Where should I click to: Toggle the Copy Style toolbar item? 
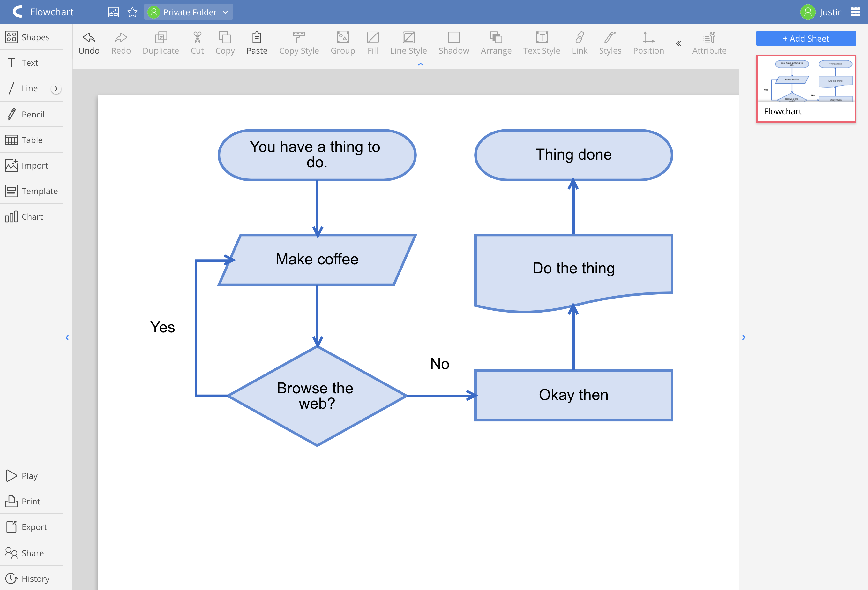pyautogui.click(x=299, y=42)
